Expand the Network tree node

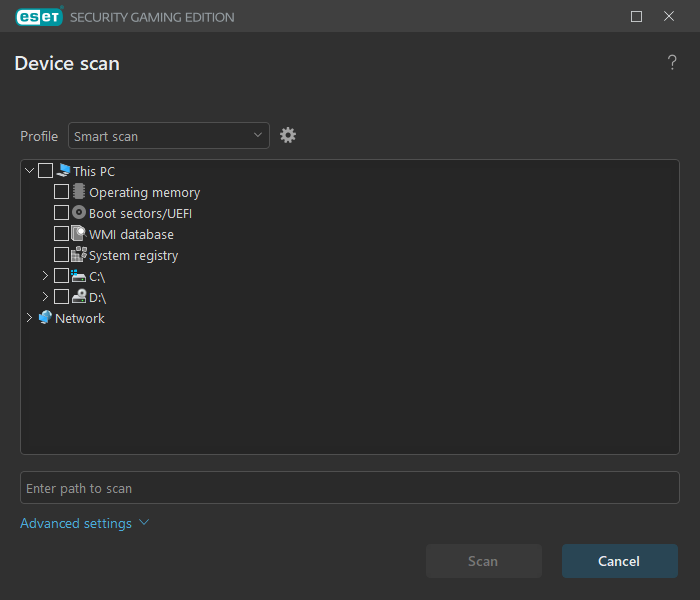pos(29,317)
